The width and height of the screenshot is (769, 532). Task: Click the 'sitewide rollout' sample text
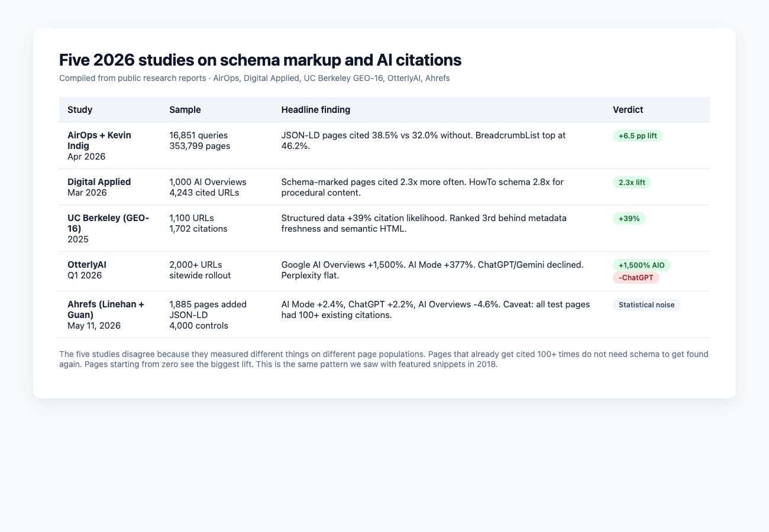[199, 275]
